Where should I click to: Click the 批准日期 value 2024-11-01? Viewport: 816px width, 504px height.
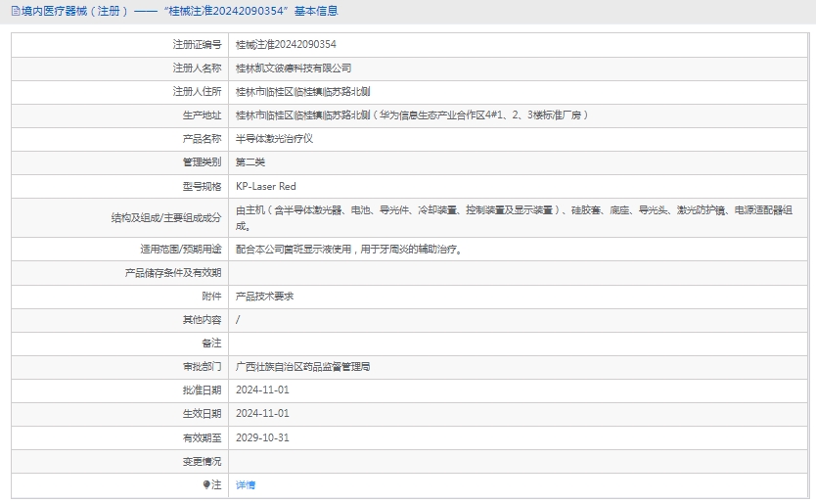262,390
